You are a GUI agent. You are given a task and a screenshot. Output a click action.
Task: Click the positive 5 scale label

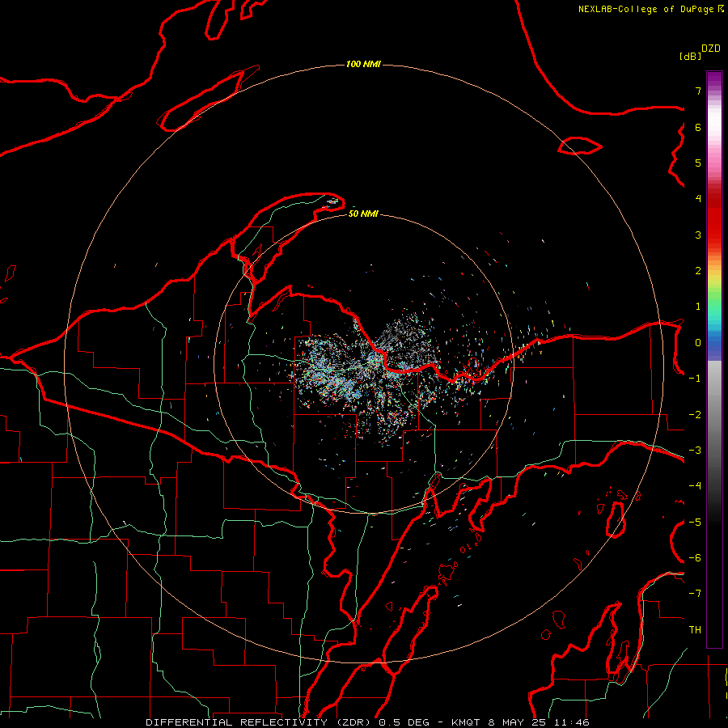click(x=698, y=163)
